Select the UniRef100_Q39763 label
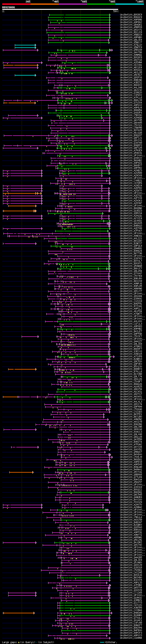The image size is (146, 644). pos(131,259)
